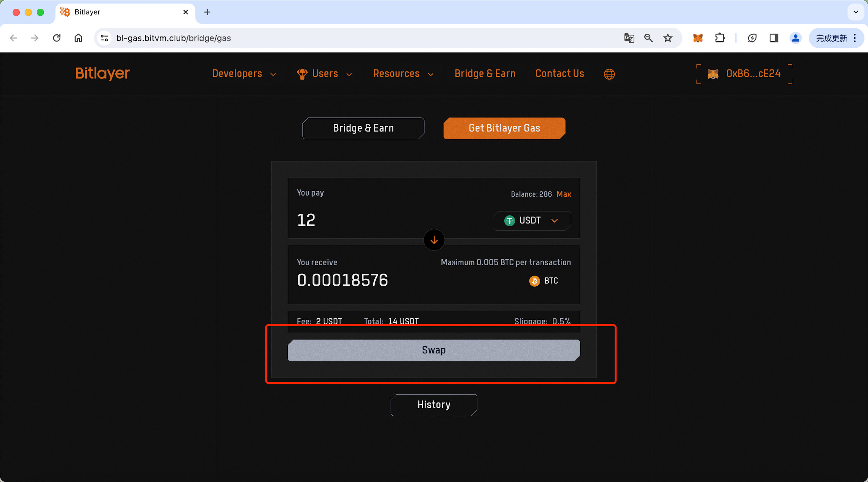Open the MetaMask fox extension

[x=698, y=38]
